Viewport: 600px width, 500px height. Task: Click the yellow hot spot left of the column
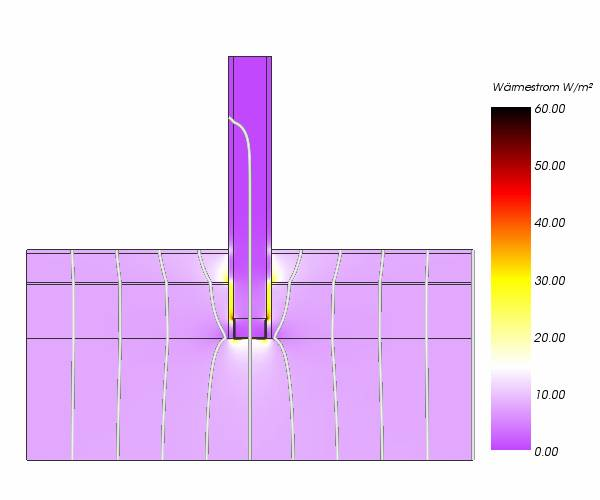[227, 300]
